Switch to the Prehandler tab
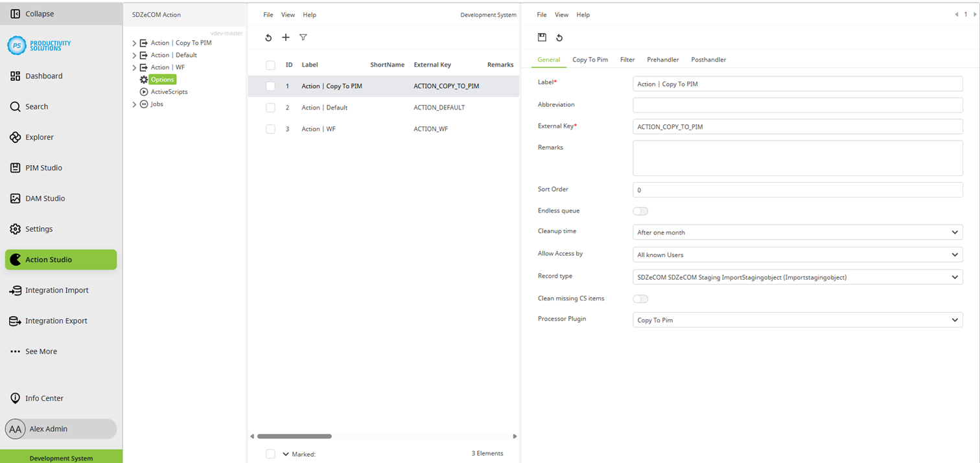 663,60
